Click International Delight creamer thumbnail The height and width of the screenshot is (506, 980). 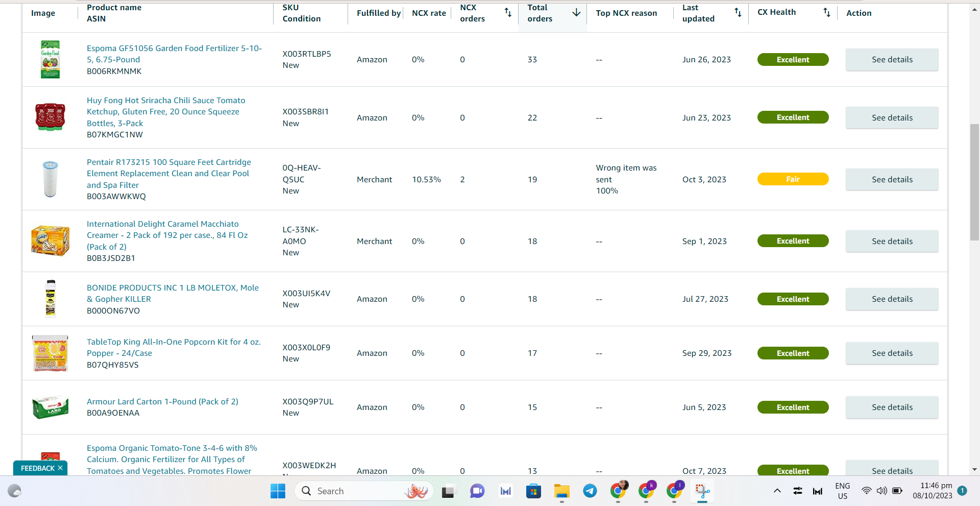pyautogui.click(x=50, y=240)
